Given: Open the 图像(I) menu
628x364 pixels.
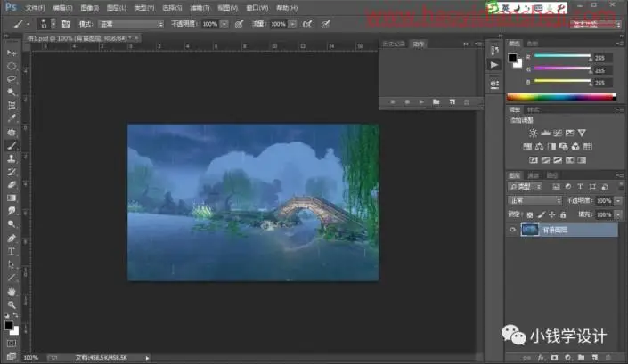Looking at the screenshot, I should 89,8.
